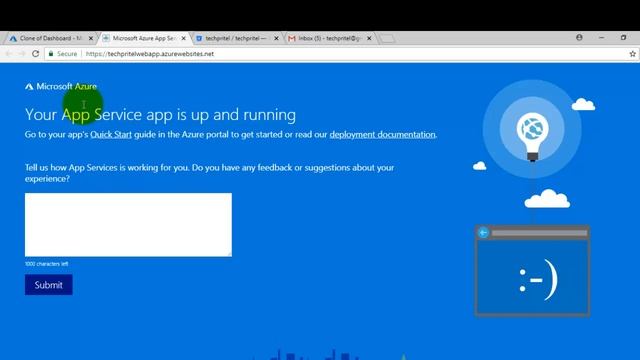Click the Submit button

[x=49, y=285]
